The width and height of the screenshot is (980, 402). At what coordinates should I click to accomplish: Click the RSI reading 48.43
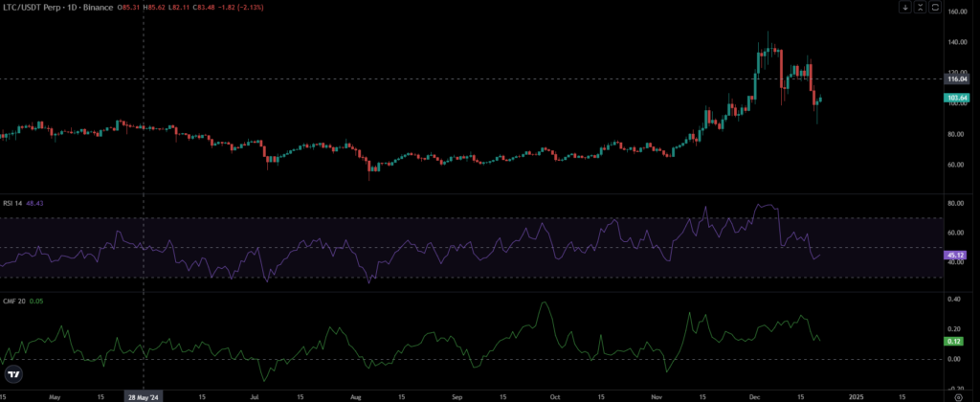click(34, 203)
